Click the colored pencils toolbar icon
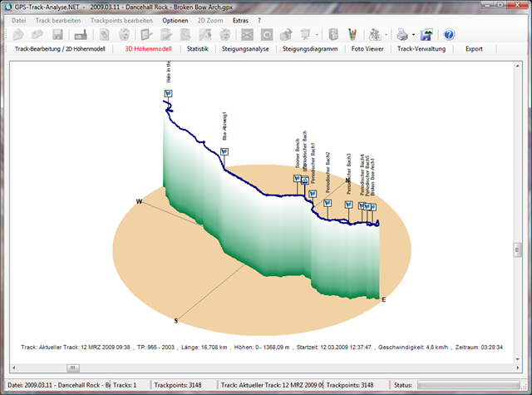This screenshot has height=395, width=532. pos(352,35)
